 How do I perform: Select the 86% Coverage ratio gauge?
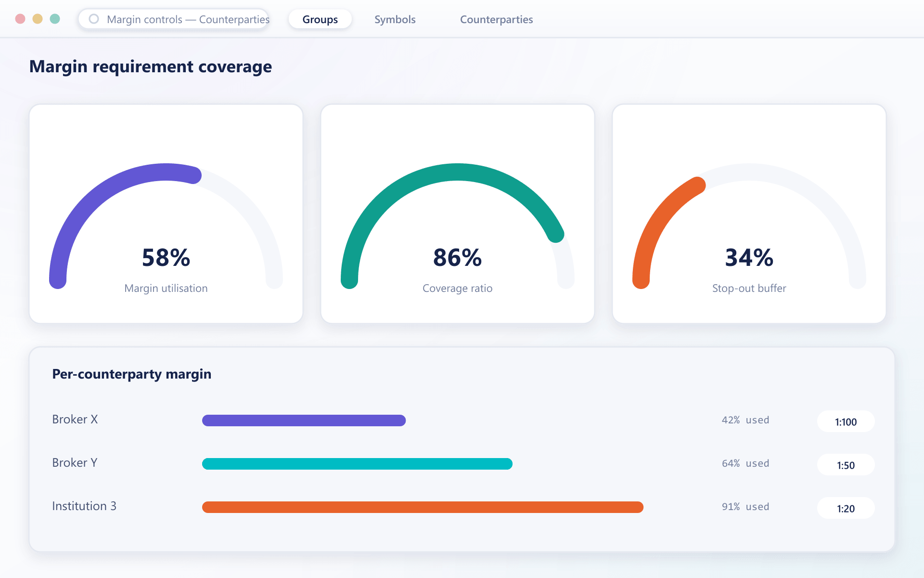point(458,214)
